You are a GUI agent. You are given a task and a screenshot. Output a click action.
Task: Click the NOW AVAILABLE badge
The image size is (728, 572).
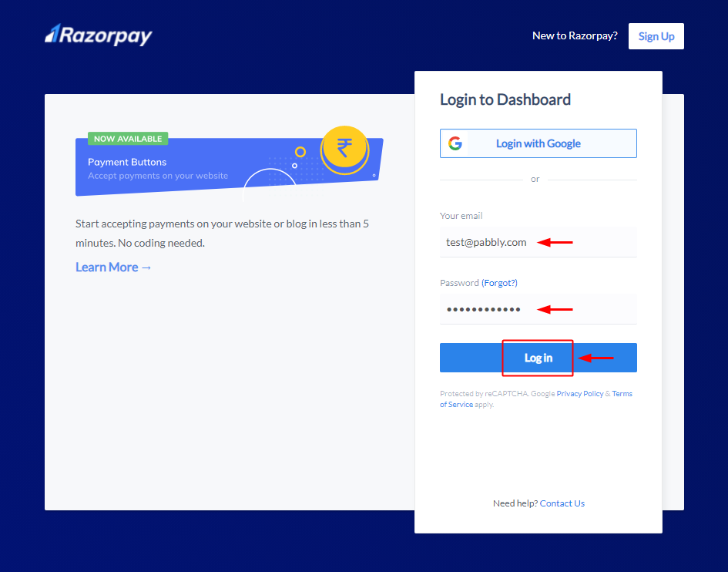tap(128, 139)
